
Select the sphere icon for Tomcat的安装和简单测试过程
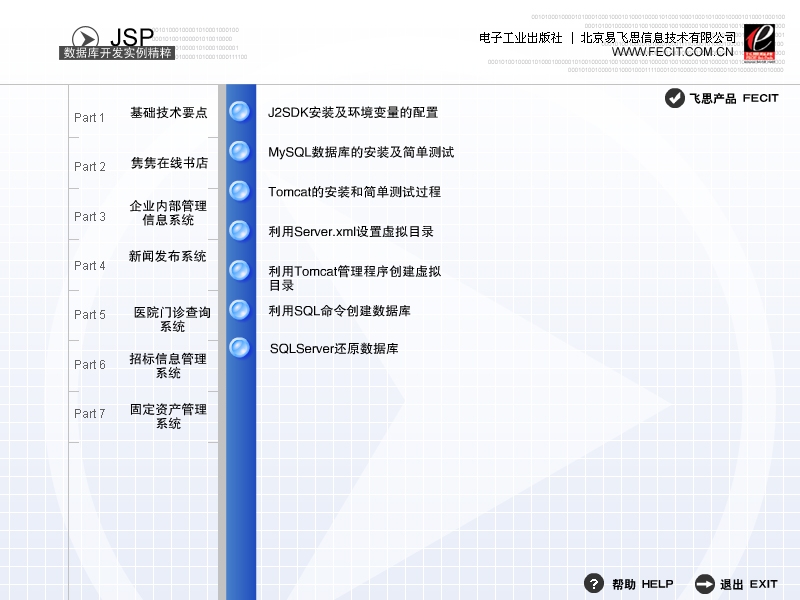[240, 191]
